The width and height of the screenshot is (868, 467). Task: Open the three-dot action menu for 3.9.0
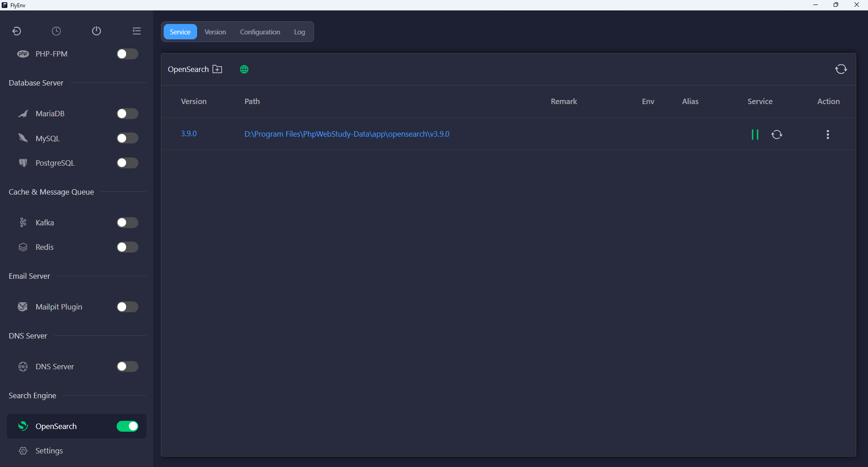pos(828,134)
